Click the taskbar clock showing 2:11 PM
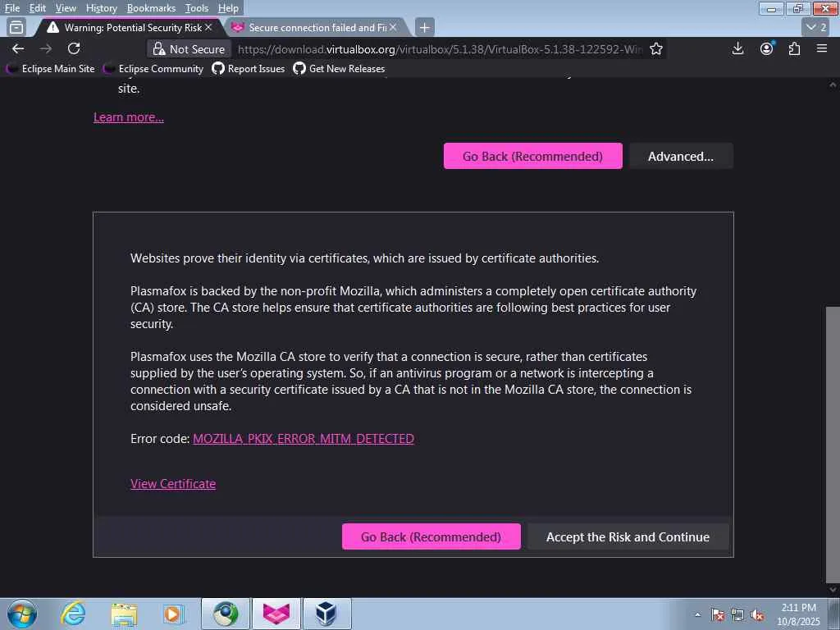The image size is (840, 630). (798, 614)
